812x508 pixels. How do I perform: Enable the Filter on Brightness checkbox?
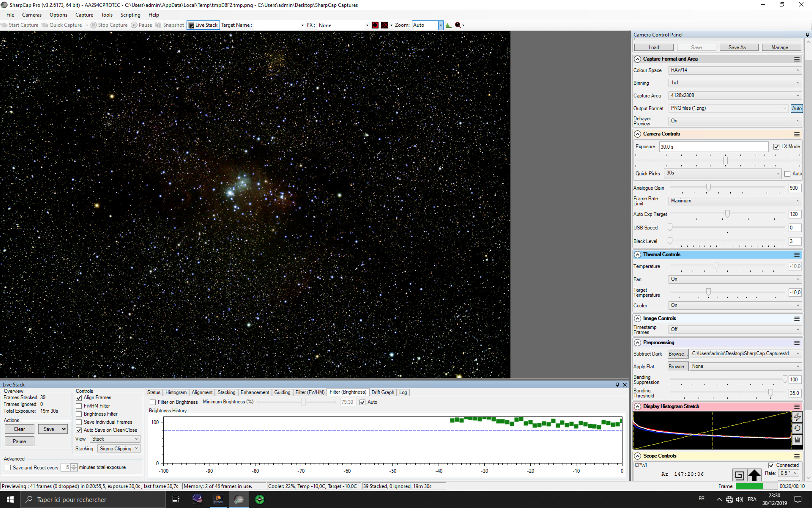click(x=153, y=403)
